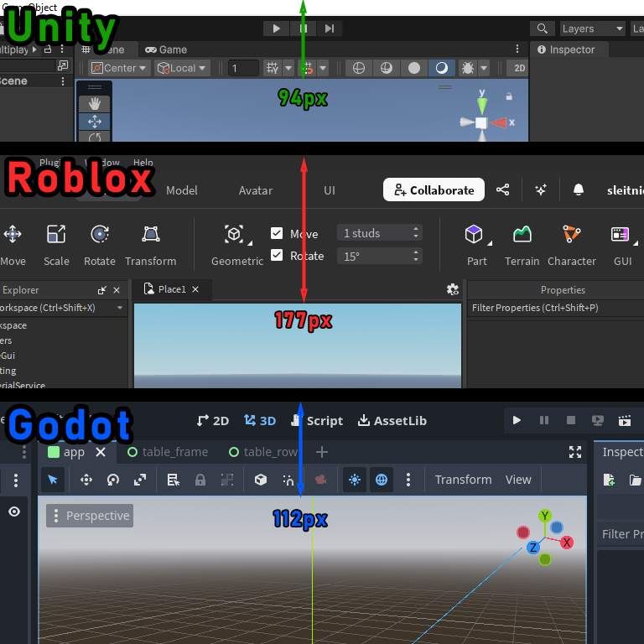Click Unity's grid snap value field
Image resolution: width=644 pixels, height=644 pixels.
pyautogui.click(x=243, y=68)
